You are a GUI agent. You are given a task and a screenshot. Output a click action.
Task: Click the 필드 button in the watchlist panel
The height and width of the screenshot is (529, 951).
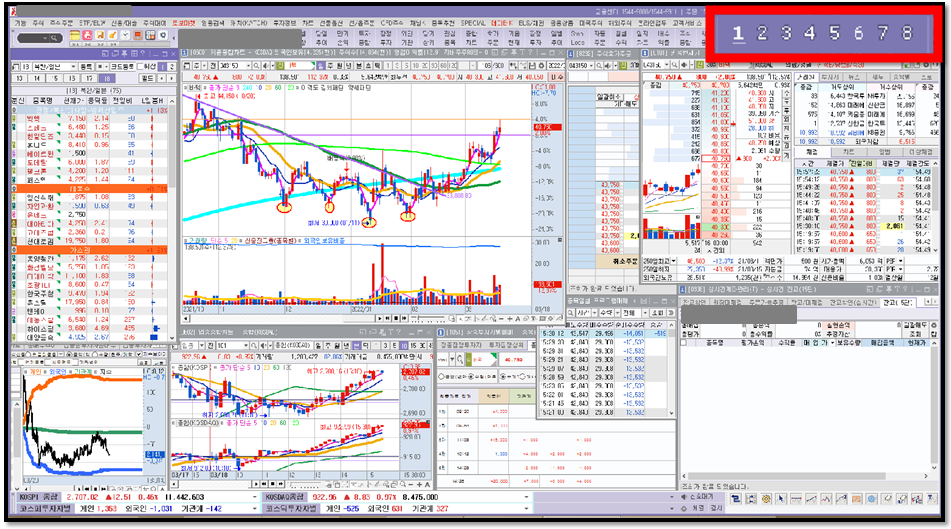pos(147,78)
